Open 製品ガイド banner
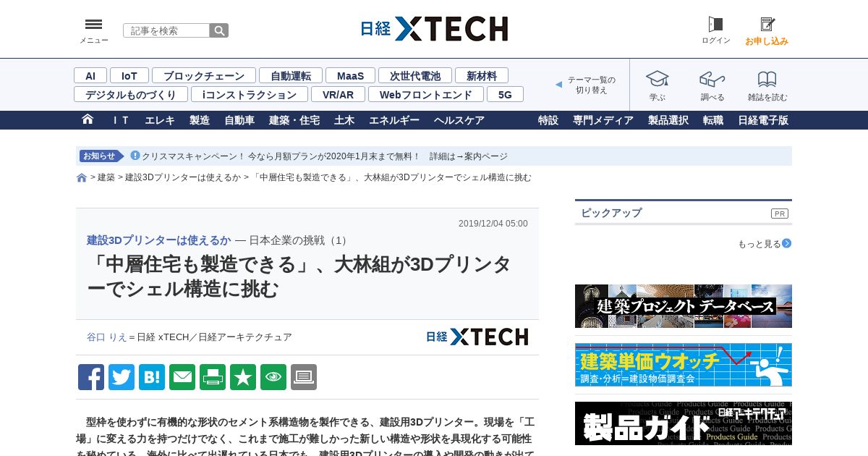The image size is (868, 456). pyautogui.click(x=684, y=423)
